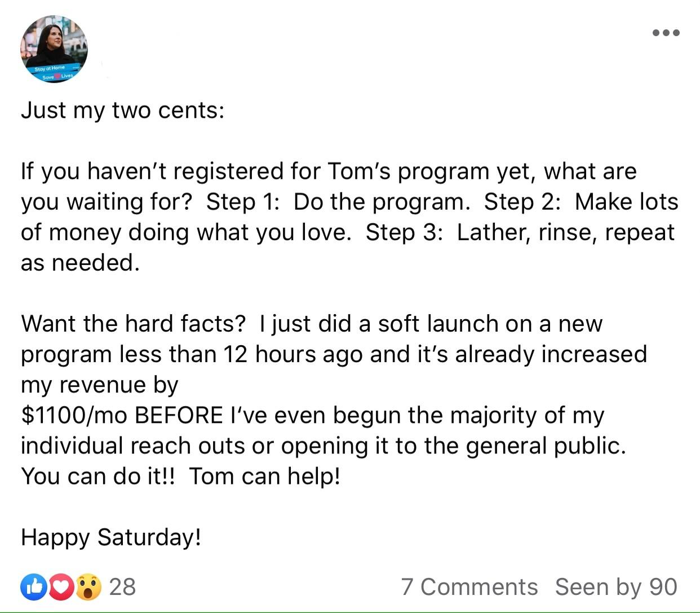Show who is in Seen by 90

pos(616,587)
